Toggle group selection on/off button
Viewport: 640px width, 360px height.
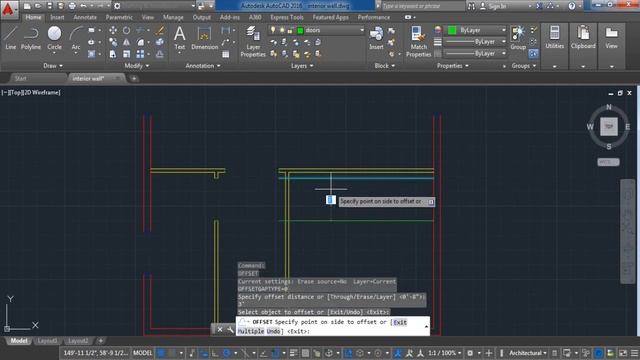(x=533, y=53)
